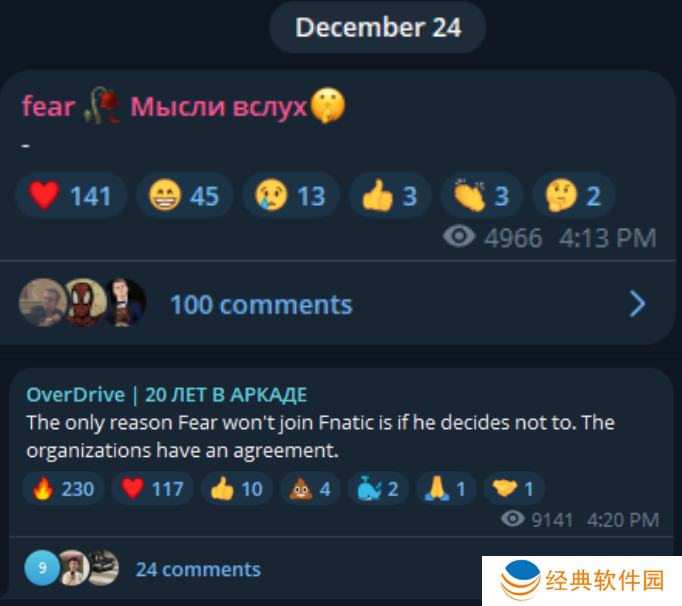The height and width of the screenshot is (606, 682).
Task: Open the 24 comments thread
Action: [198, 569]
